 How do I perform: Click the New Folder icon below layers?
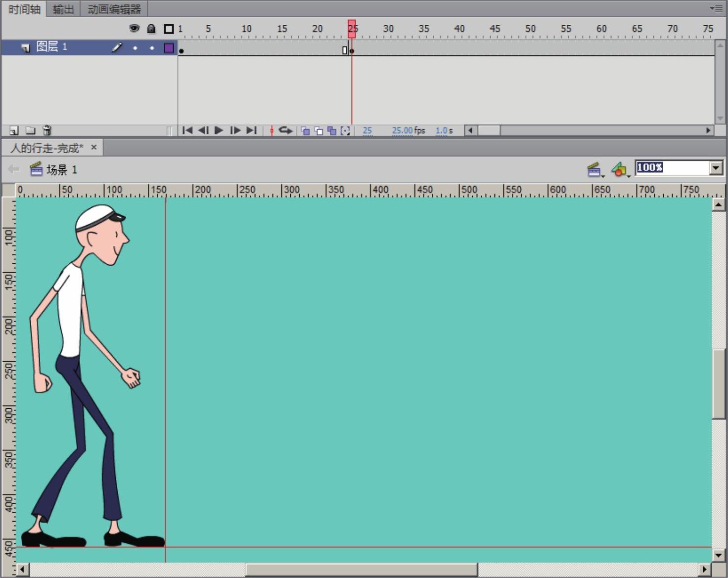coord(31,131)
